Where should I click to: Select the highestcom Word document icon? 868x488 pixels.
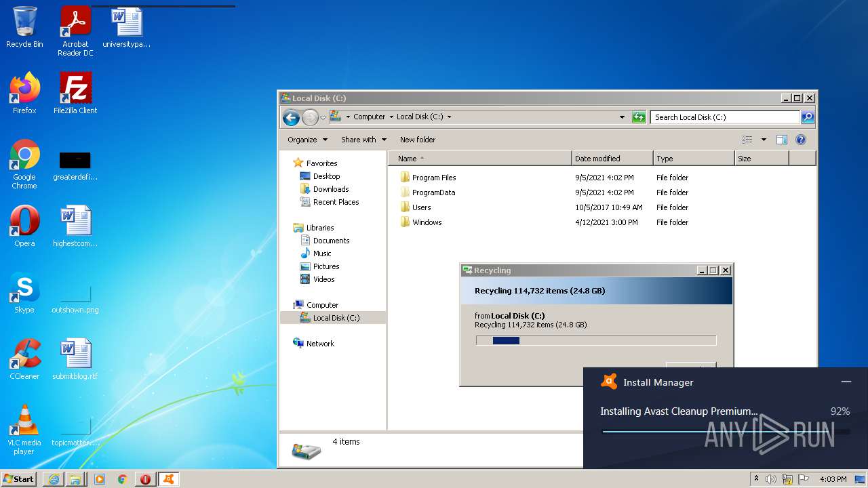pyautogui.click(x=75, y=226)
